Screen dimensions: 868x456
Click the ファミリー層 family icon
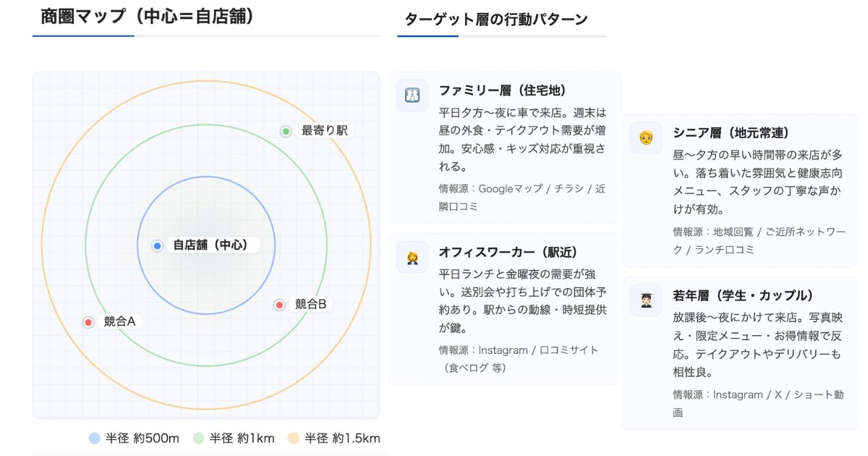pyautogui.click(x=412, y=94)
